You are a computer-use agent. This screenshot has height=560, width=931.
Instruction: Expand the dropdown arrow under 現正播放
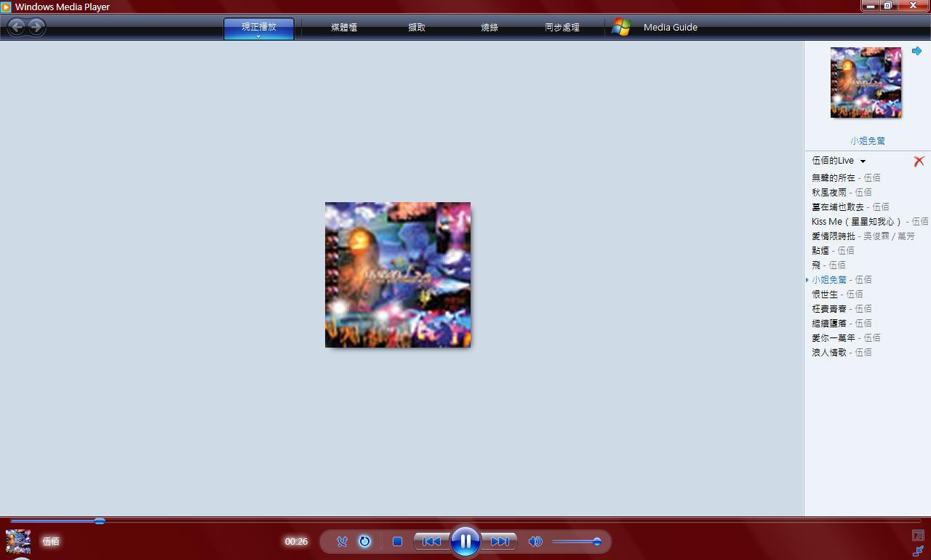pyautogui.click(x=259, y=36)
